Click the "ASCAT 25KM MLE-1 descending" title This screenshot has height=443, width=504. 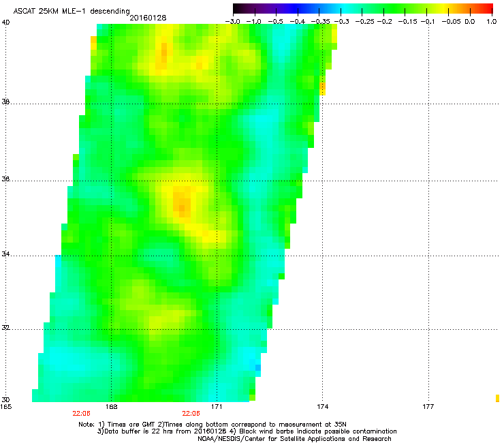click(72, 12)
